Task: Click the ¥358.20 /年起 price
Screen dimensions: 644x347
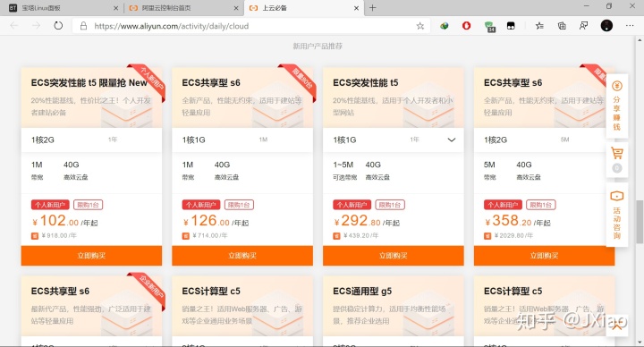Action: pyautogui.click(x=518, y=221)
